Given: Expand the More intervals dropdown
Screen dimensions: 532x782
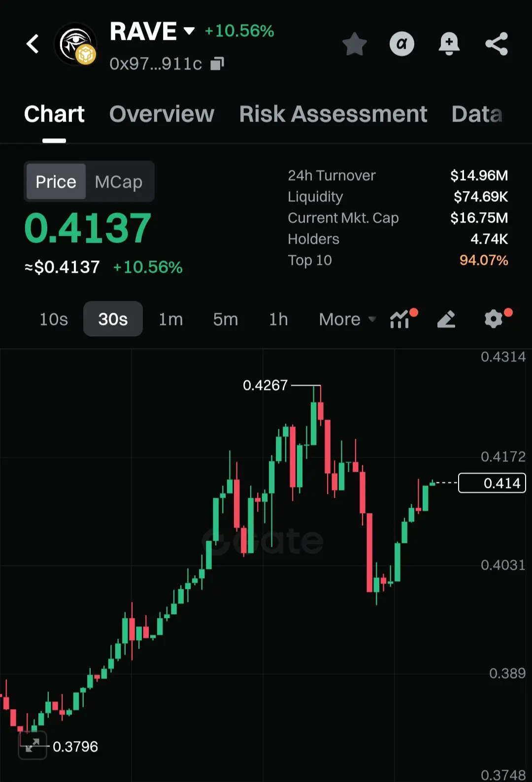Looking at the screenshot, I should point(347,319).
